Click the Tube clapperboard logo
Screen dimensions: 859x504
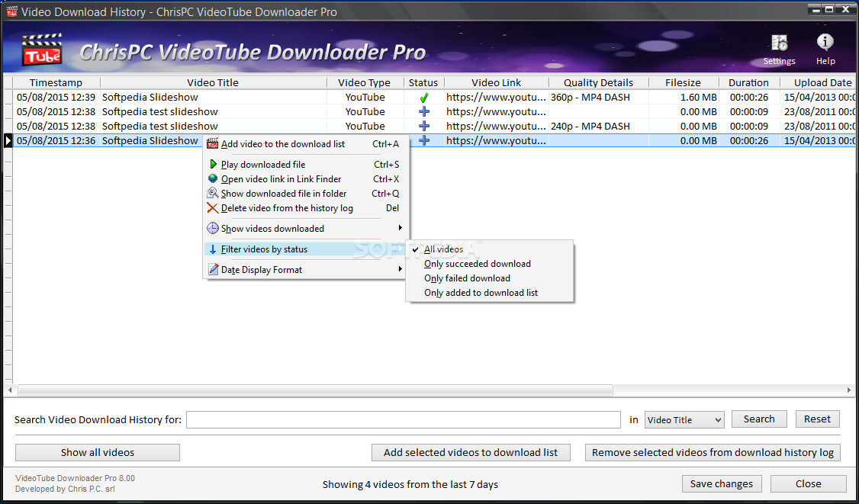(x=42, y=50)
